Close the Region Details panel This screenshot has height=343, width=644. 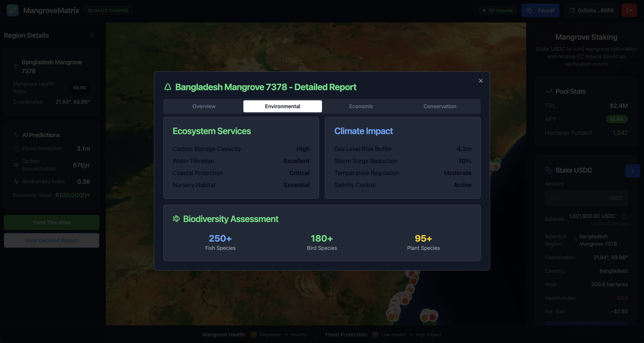pyautogui.click(x=92, y=35)
